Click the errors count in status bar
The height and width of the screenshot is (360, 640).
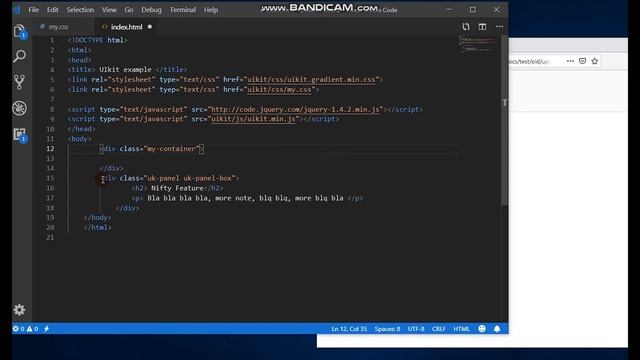pyautogui.click(x=19, y=329)
